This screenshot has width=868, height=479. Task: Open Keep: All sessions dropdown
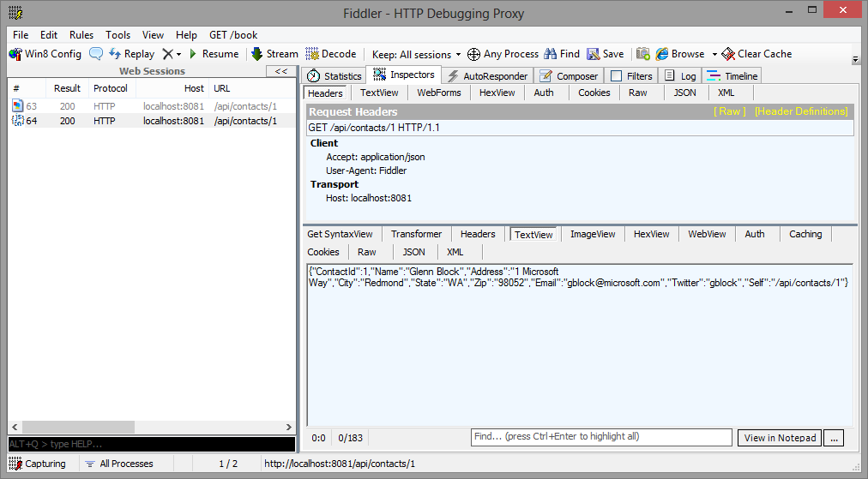point(416,54)
